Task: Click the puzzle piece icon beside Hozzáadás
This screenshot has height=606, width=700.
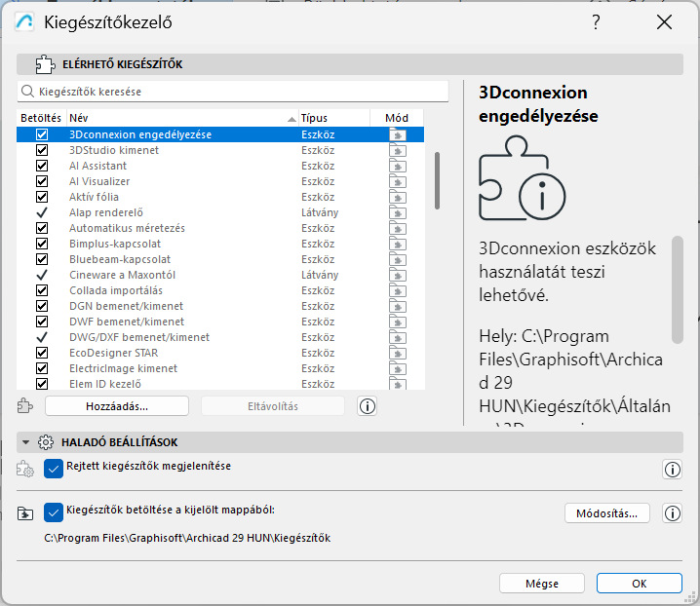Action: (x=25, y=406)
